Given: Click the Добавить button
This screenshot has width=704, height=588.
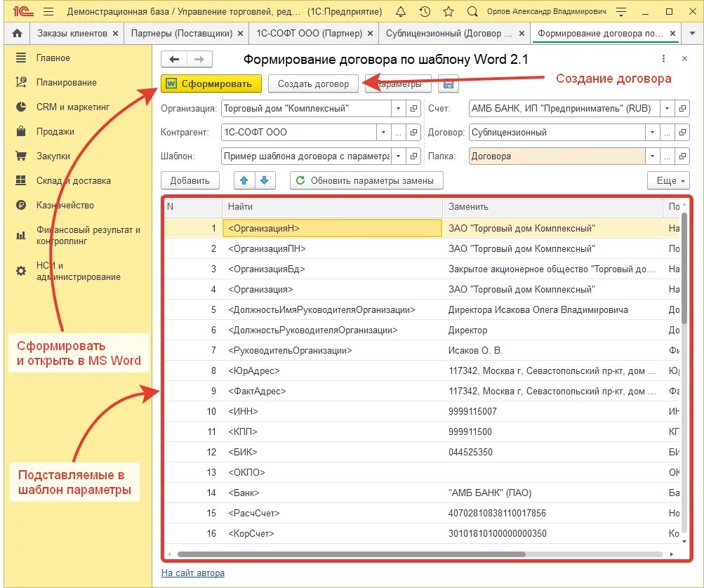Looking at the screenshot, I should click(x=190, y=180).
